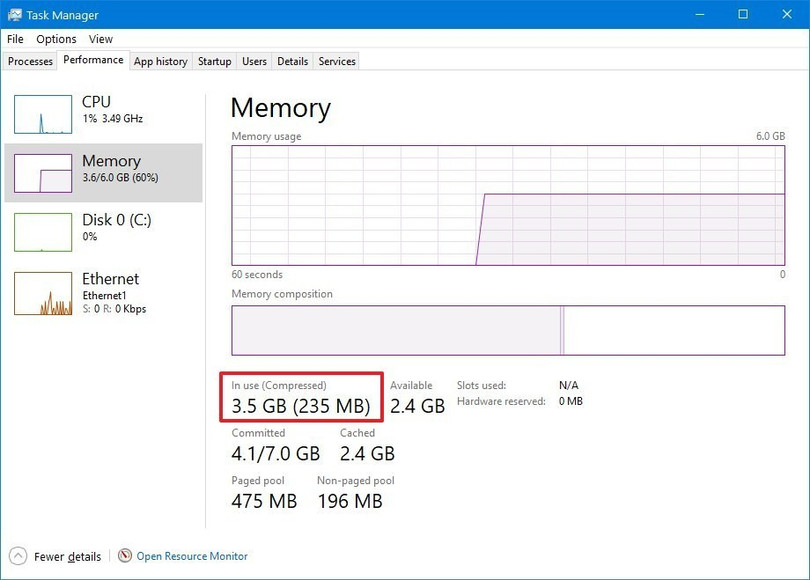810x580 pixels.
Task: Maximize the Task Manager window
Action: coord(743,15)
